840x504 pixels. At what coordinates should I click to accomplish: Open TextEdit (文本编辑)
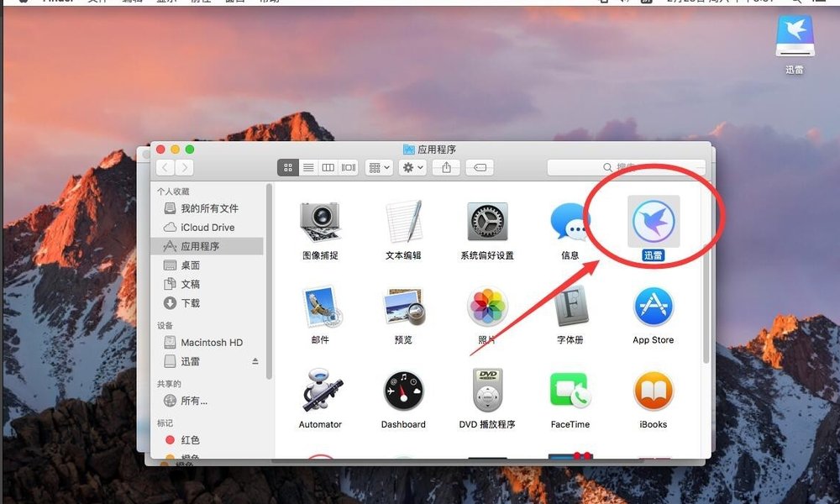(x=403, y=220)
